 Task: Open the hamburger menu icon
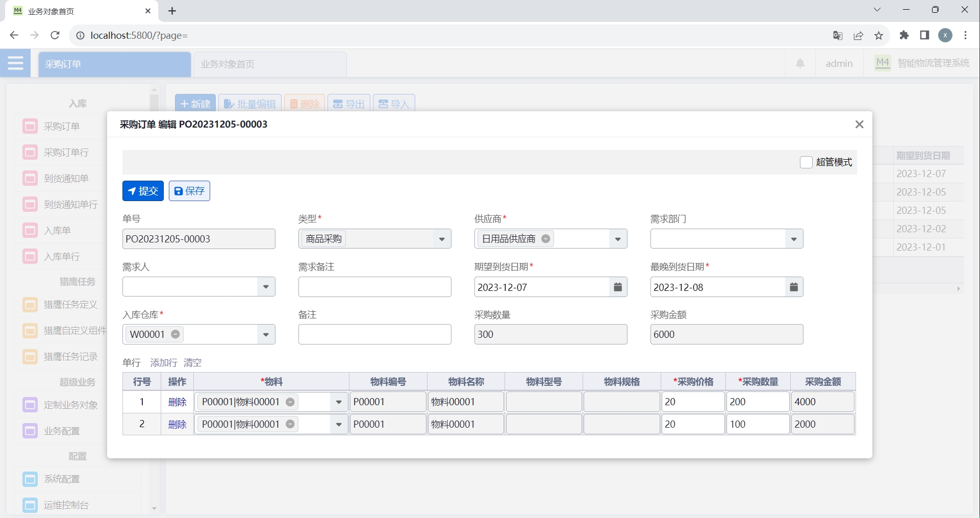click(x=15, y=63)
